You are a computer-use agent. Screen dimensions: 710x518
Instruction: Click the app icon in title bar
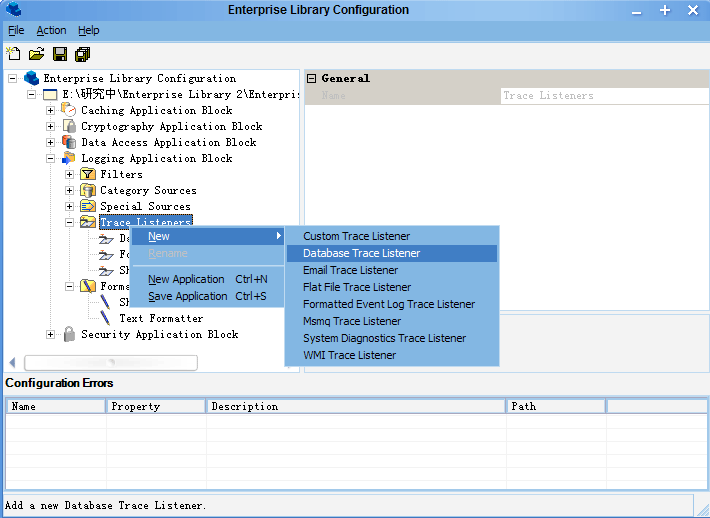pos(14,9)
